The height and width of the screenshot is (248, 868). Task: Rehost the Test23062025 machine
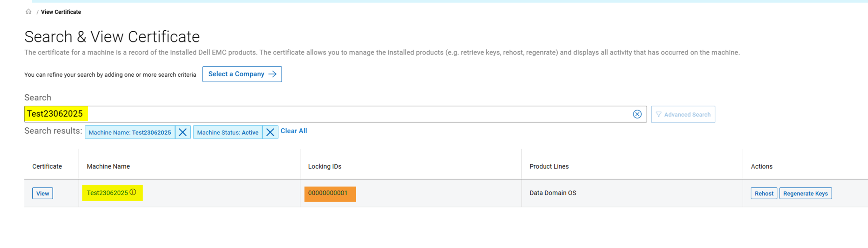pyautogui.click(x=764, y=194)
